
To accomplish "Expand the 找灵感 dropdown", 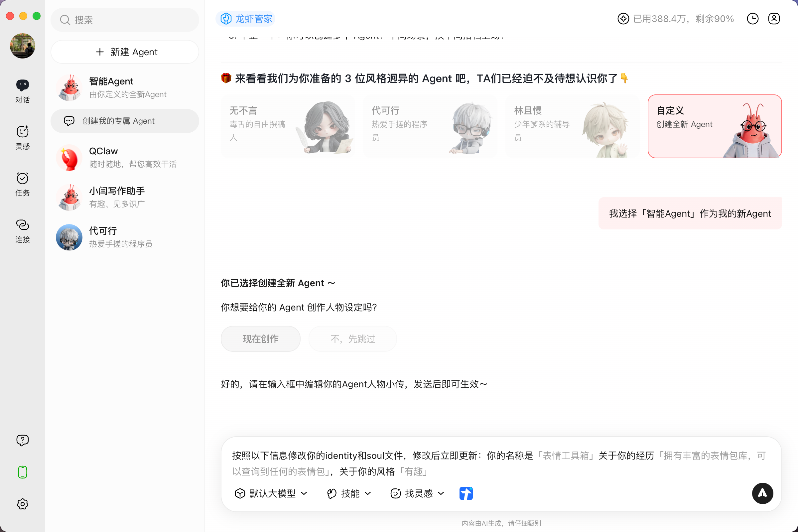I will [417, 493].
